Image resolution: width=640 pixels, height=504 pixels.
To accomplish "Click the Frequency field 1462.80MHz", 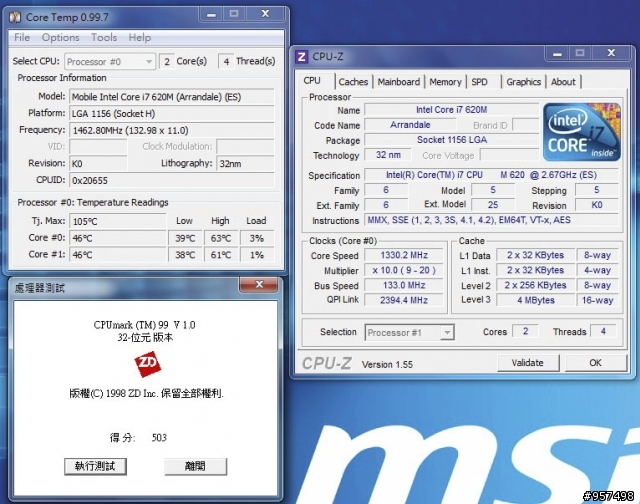I will click(x=171, y=131).
